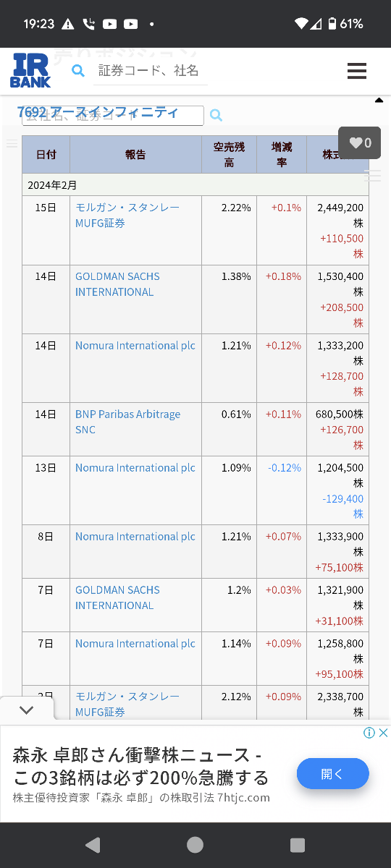Tap the heart favorite counter button

359,142
